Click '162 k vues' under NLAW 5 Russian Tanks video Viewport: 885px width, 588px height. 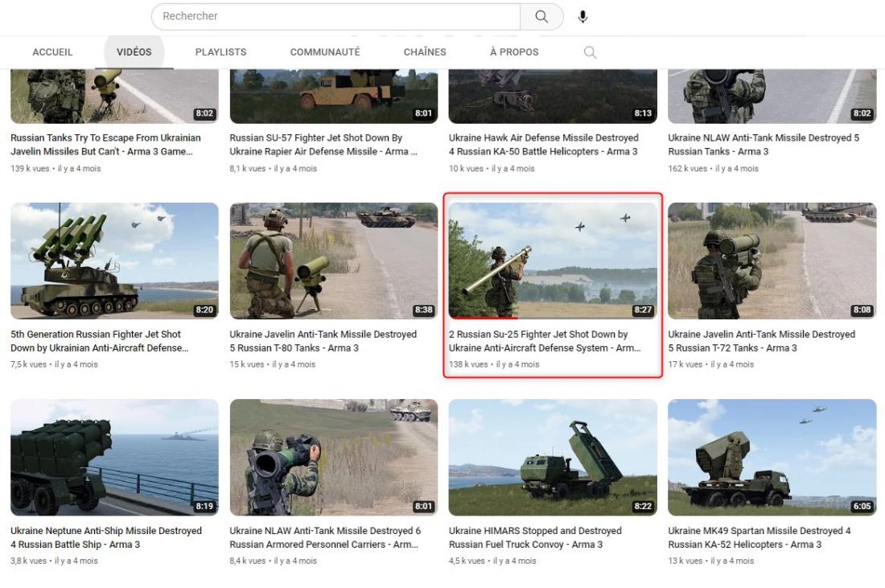tap(687, 168)
